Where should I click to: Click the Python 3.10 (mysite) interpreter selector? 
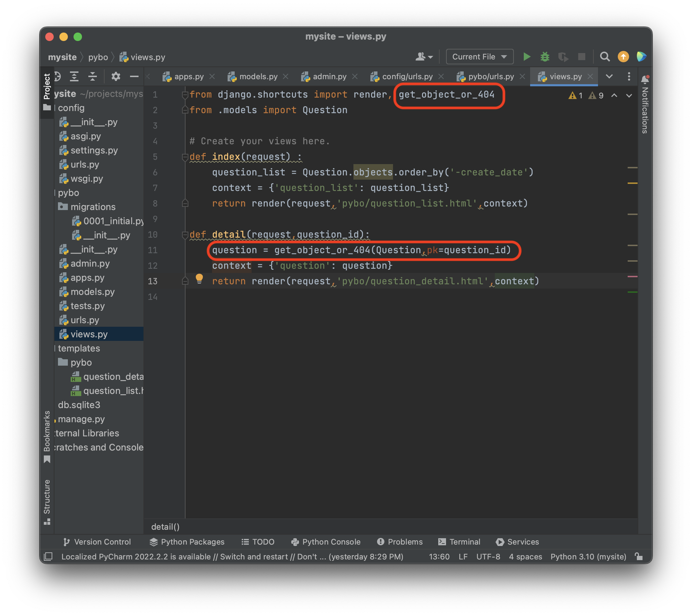click(588, 557)
